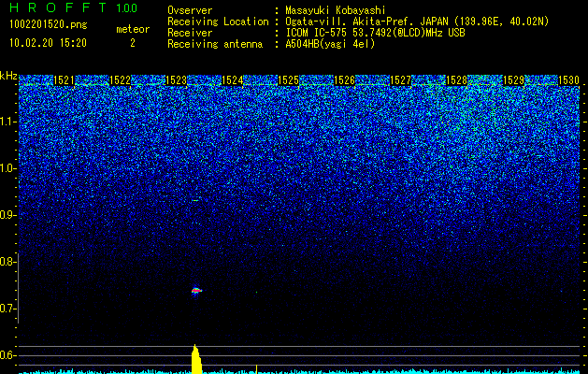Viewport: 588px width, 374px height.
Task: Click the version number 1.0.0
Action: (127, 8)
